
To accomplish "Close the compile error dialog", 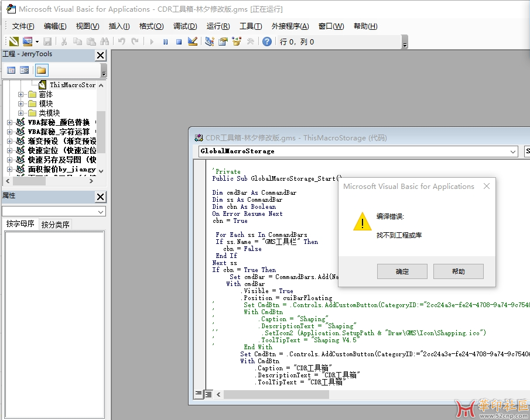I will point(487,187).
